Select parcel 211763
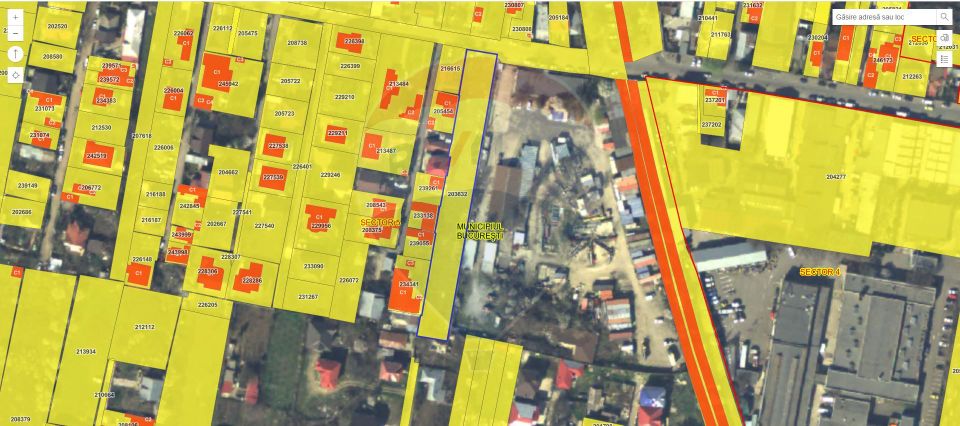Screen dimensions: 960x426 click(721, 35)
